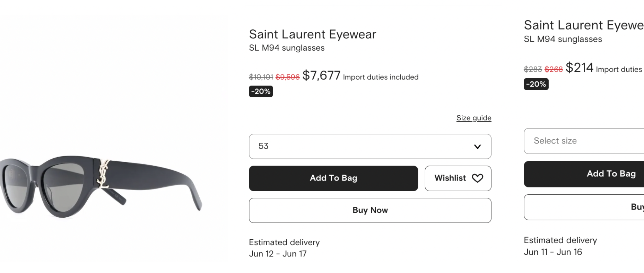Click the -20% badge below $214 price
The height and width of the screenshot is (273, 644).
tap(536, 84)
